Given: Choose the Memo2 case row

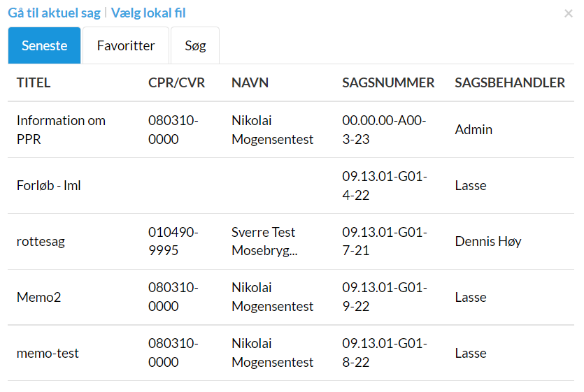Looking at the screenshot, I should 39,298.
